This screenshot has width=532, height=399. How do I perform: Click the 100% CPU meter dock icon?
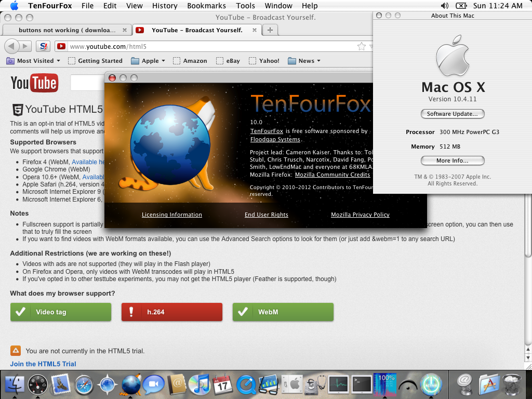(x=385, y=384)
